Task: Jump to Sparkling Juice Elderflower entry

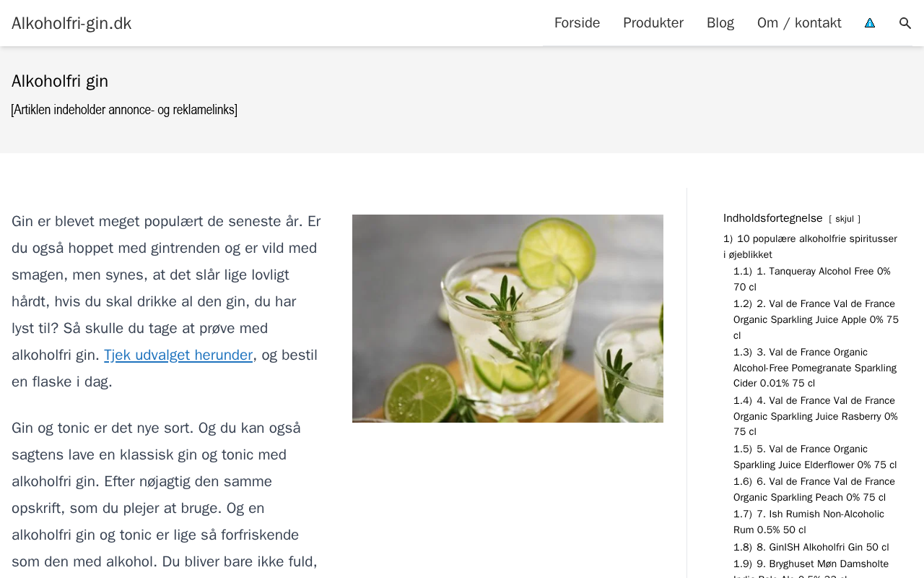Action: tap(815, 457)
